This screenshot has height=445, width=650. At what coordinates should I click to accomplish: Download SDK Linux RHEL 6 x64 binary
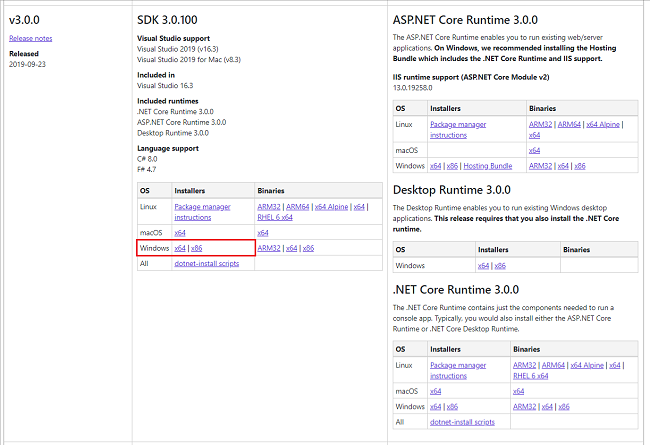click(274, 216)
